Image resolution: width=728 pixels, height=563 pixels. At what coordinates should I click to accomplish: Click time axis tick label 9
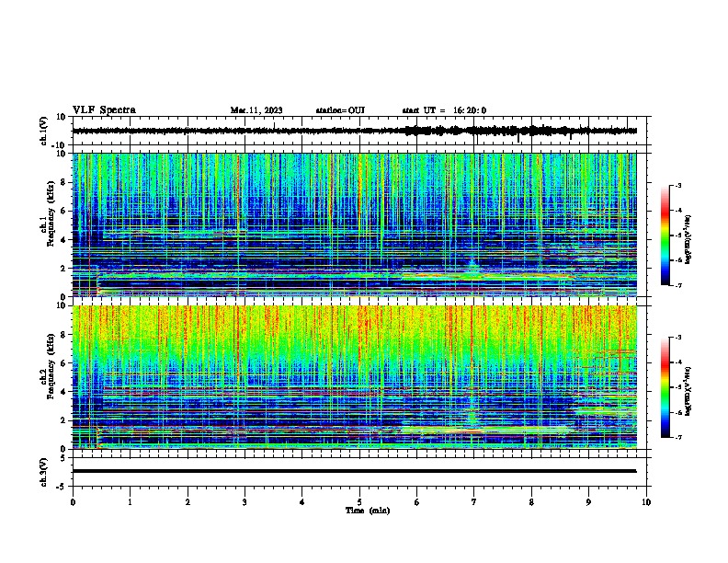pyautogui.click(x=588, y=502)
